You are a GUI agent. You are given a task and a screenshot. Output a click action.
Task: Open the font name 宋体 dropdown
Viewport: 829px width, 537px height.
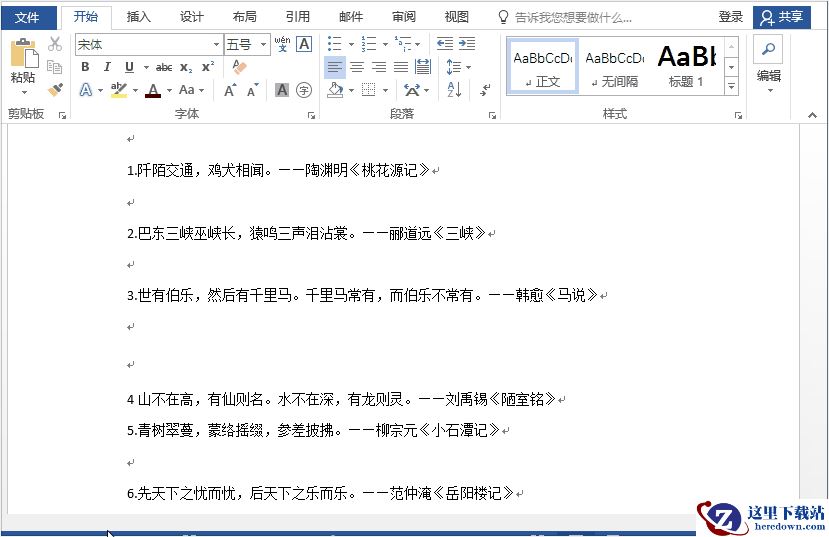[216, 44]
